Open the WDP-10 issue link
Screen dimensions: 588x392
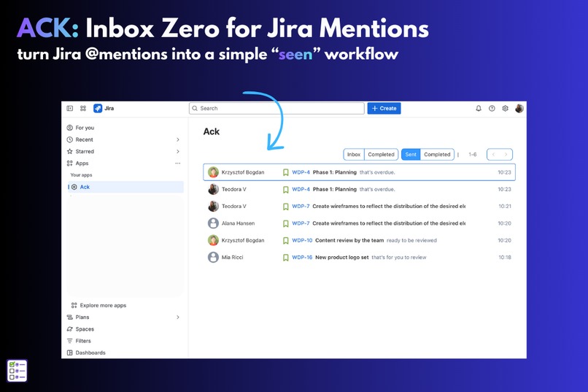302,240
